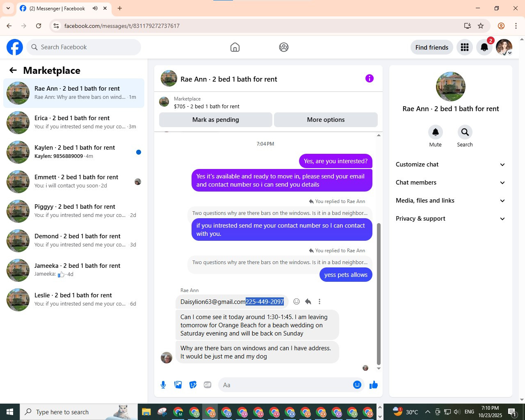React to the email message with emoji

(x=297, y=301)
